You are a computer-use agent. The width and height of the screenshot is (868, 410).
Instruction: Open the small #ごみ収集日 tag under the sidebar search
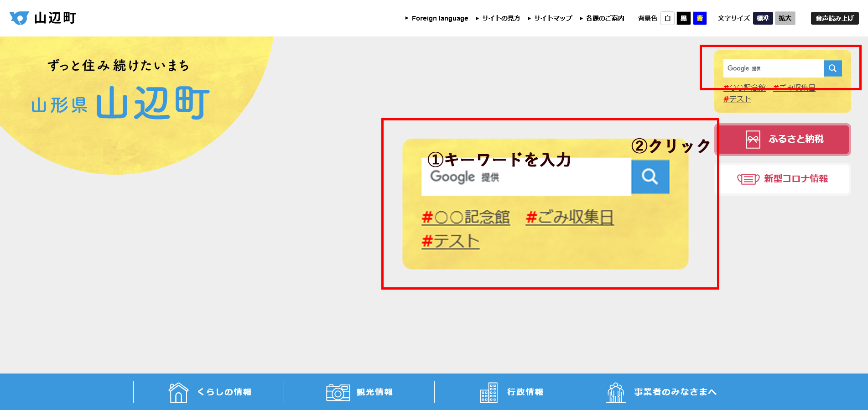(x=794, y=87)
